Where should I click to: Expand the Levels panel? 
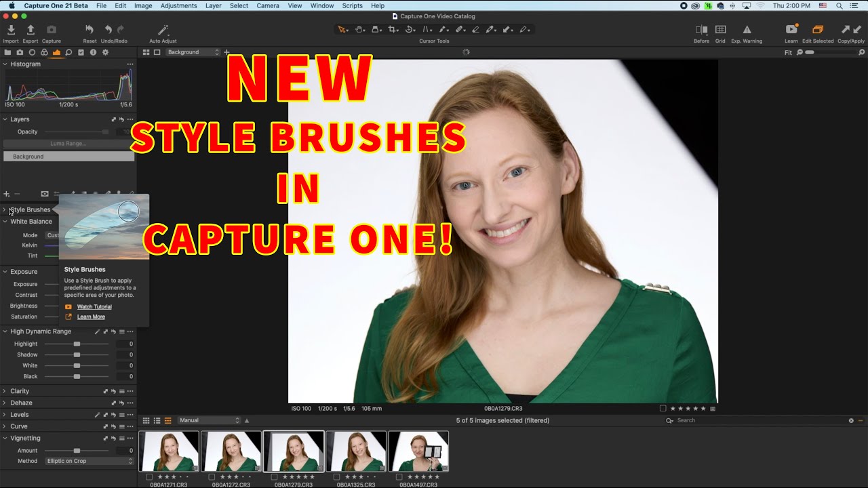pyautogui.click(x=5, y=415)
